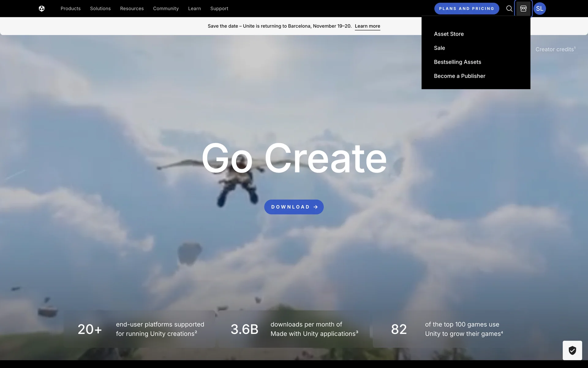Expand the Solutions navigation menu
The width and height of the screenshot is (588, 368).
coord(100,9)
